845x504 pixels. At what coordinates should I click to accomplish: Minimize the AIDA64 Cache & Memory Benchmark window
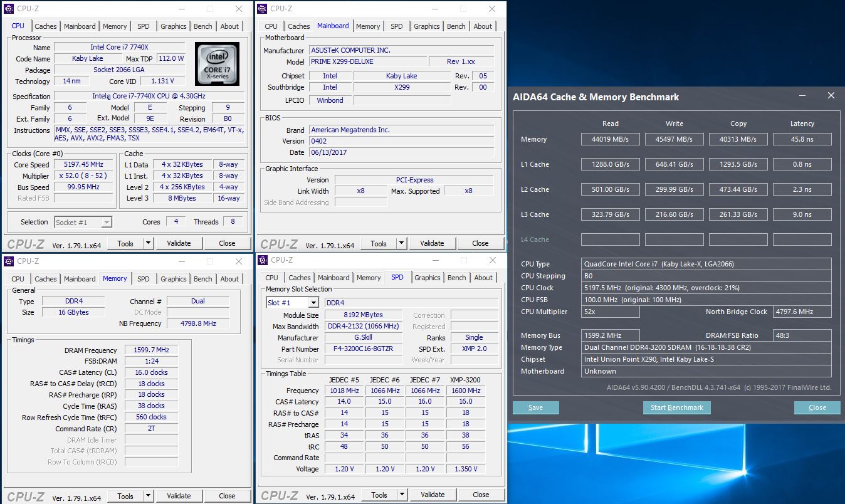(802, 96)
